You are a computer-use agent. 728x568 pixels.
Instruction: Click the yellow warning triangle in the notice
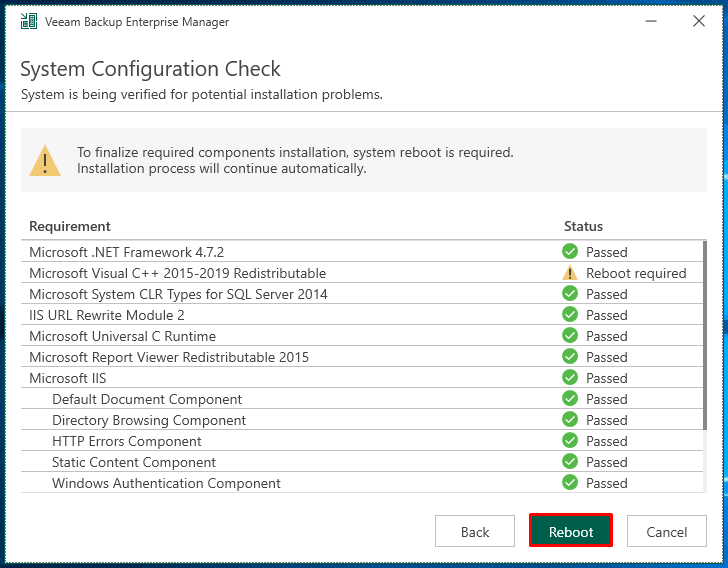(45, 161)
